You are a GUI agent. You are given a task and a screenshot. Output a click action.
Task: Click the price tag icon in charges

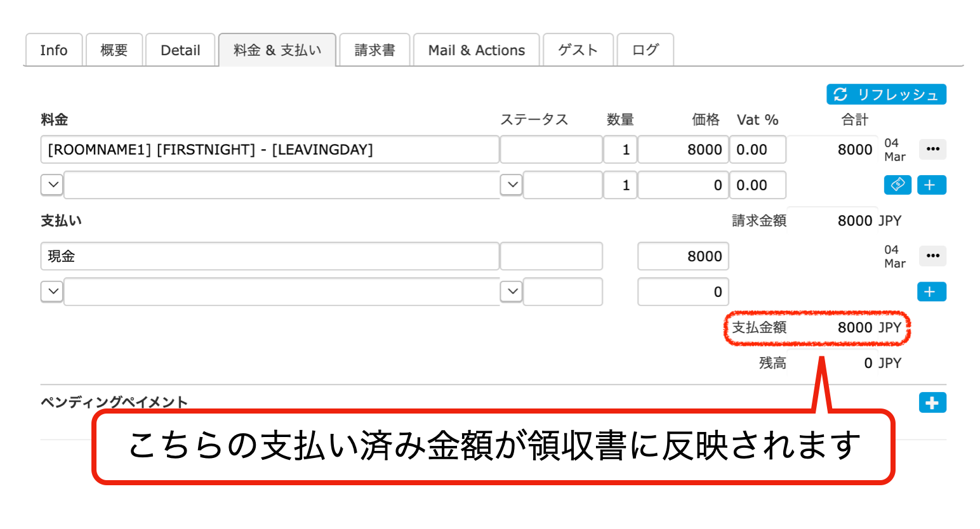pyautogui.click(x=897, y=185)
